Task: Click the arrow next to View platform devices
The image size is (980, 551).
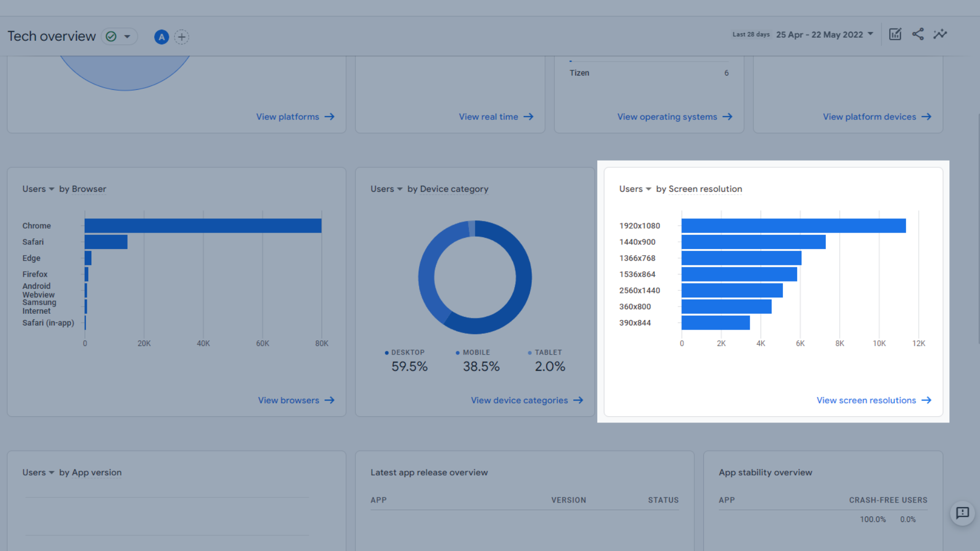Action: point(926,117)
